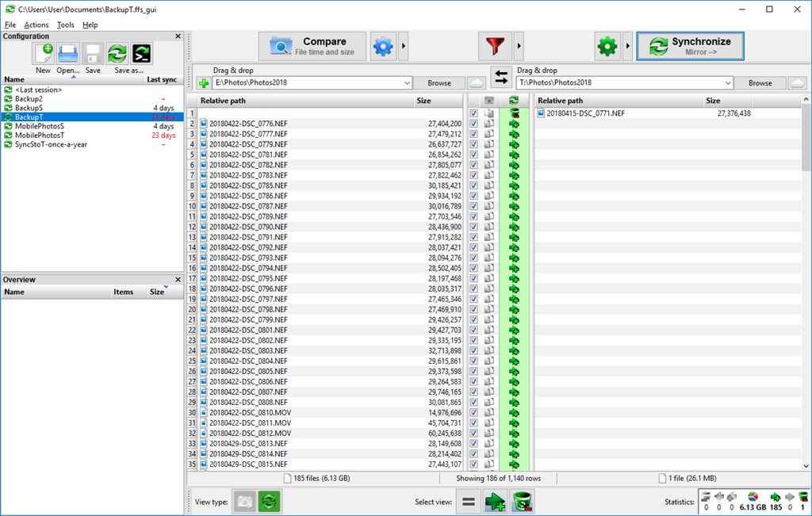Expand the right folder path T:\Photos\Photos2018 dropdown
This screenshot has width=812, height=516.
tap(728, 82)
